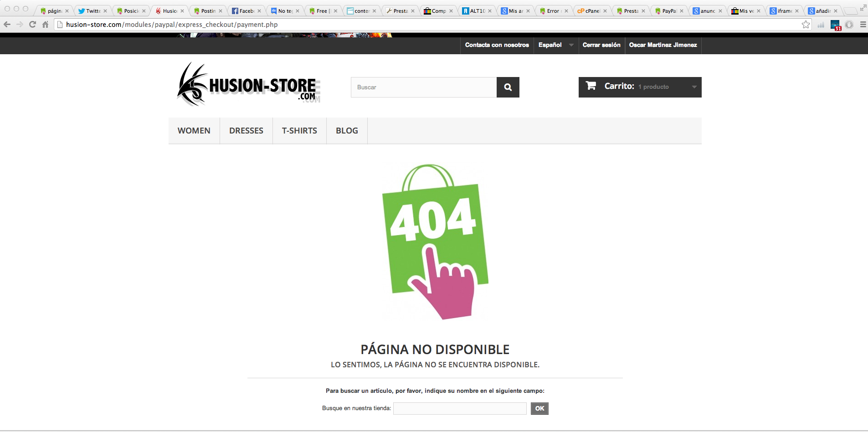Screen dimensions: 868x432
Task: Reload the current page
Action: 32,25
